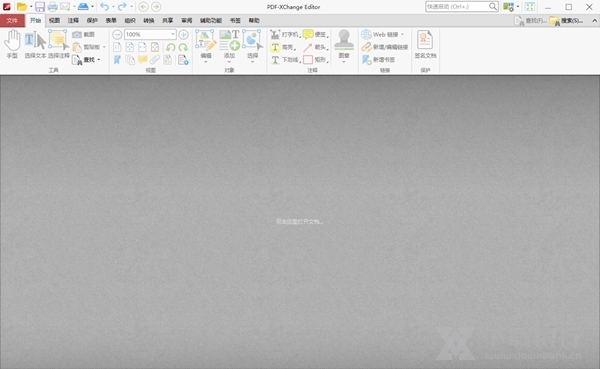Switch to the Organize (组织) tab
600x369 pixels.
(x=130, y=21)
